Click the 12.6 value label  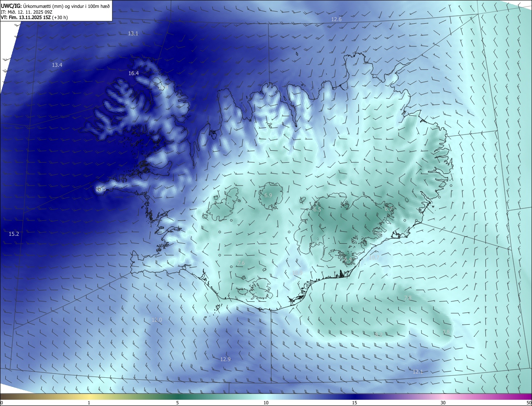click(336, 20)
